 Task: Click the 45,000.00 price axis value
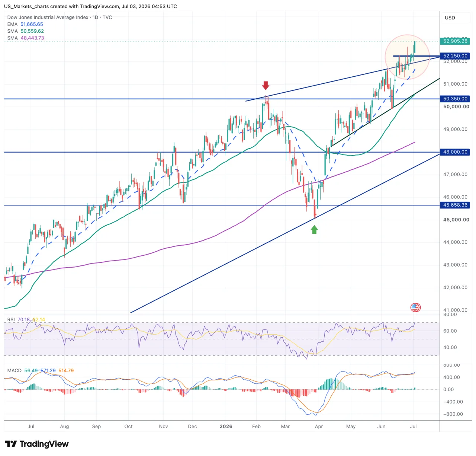(x=456, y=220)
